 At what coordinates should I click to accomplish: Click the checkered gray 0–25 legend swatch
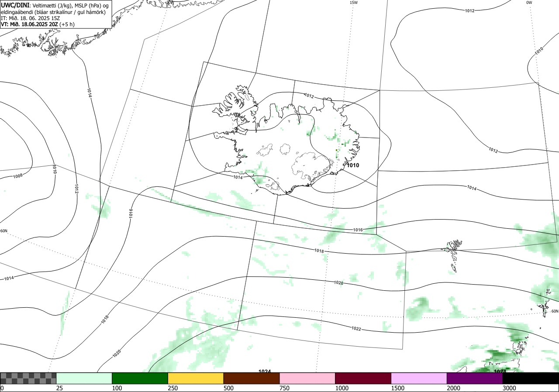[28, 378]
